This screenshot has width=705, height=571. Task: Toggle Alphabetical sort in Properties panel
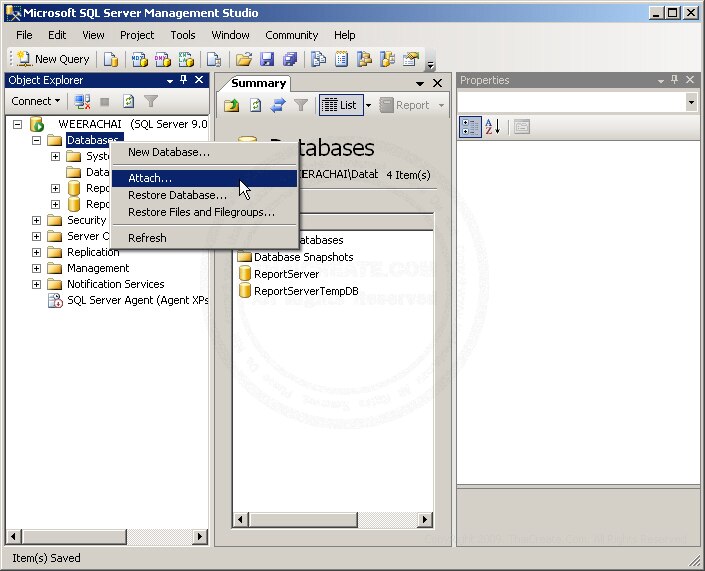(x=493, y=127)
